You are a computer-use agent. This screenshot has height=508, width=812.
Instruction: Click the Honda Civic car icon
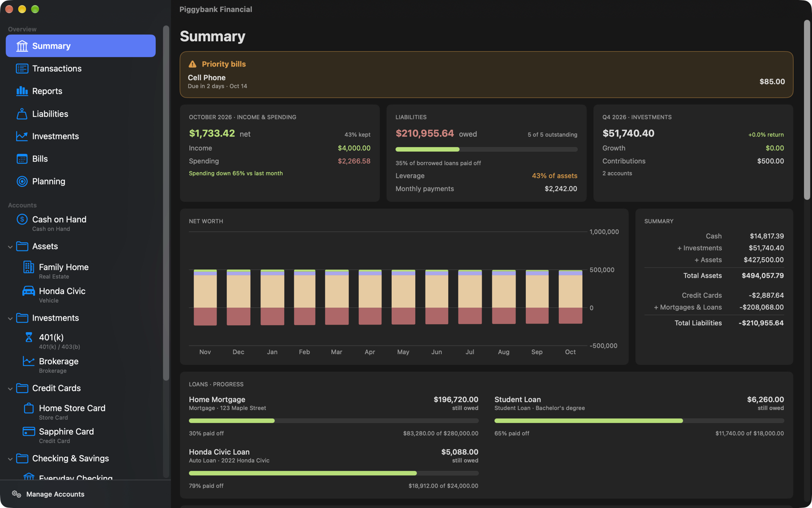[28, 291]
